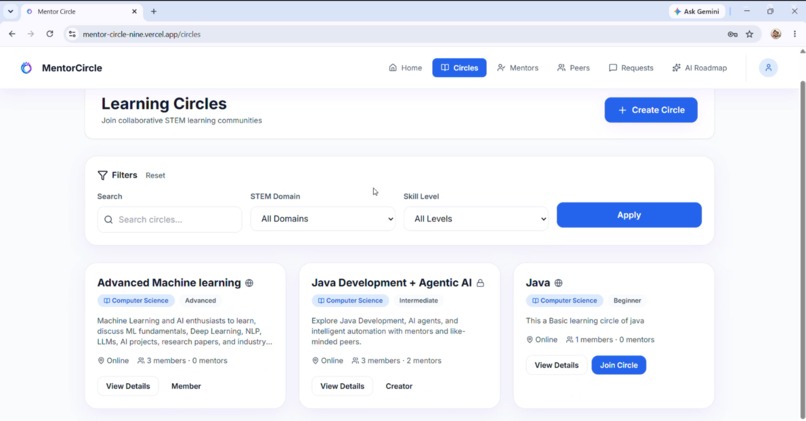Click Computer Science tag on Java card
This screenshot has width=806, height=421.
[564, 301]
